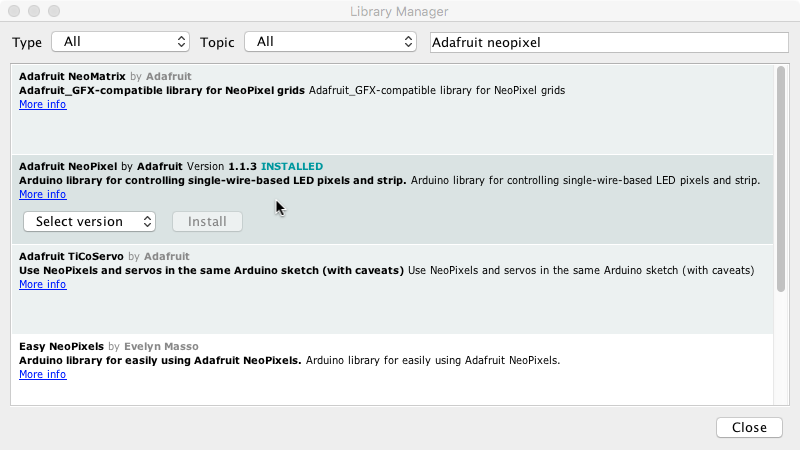
Task: Select the Easy NeoPixels library entry
Action: coord(62,346)
